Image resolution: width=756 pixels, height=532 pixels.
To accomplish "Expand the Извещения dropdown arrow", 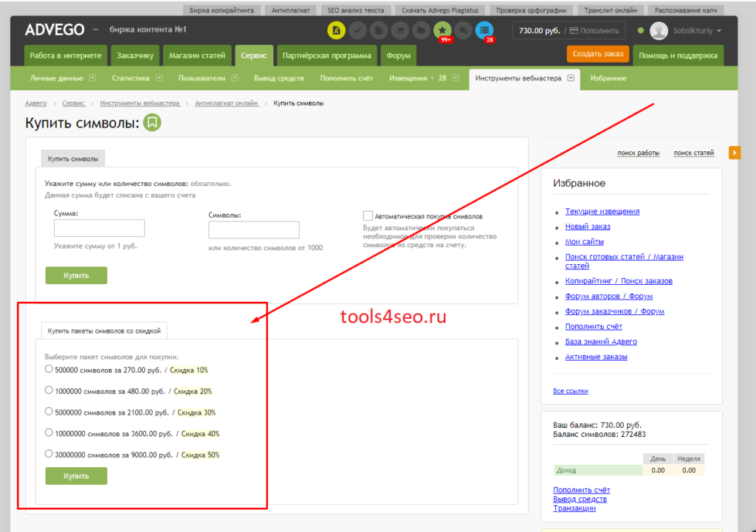I will pyautogui.click(x=456, y=78).
